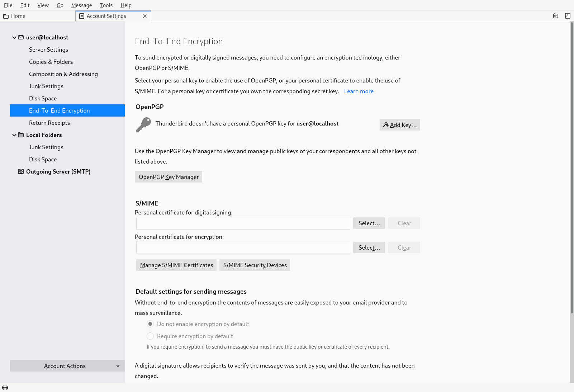This screenshot has height=392, width=574.
Task: Collapse the user@localhost account tree
Action: [x=14, y=37]
